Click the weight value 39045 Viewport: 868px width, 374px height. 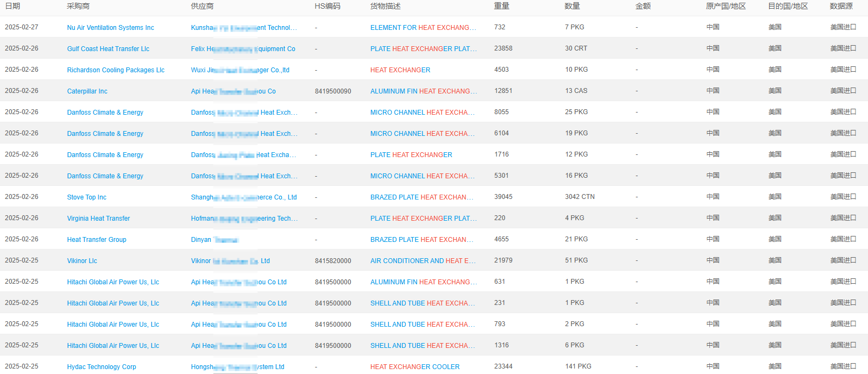coord(504,197)
